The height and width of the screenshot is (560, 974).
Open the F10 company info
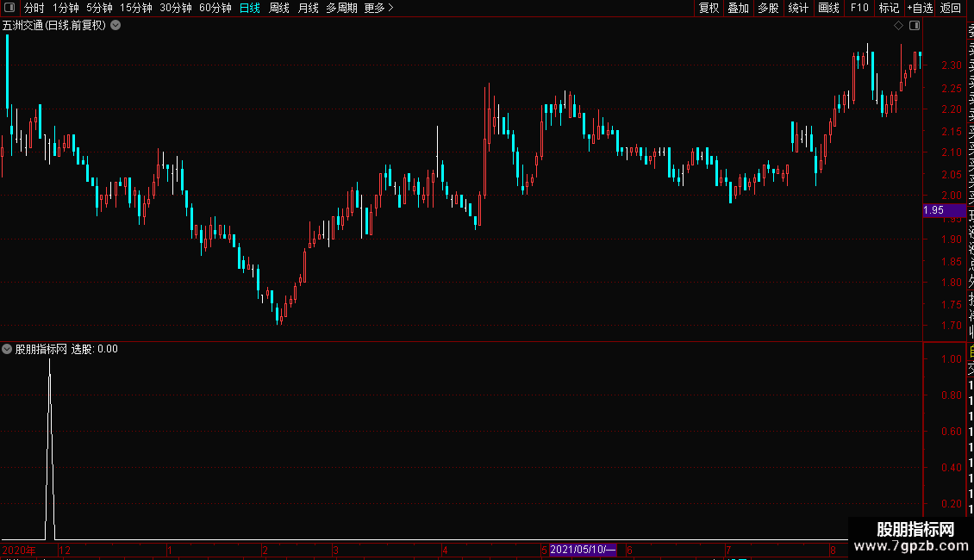(859, 8)
